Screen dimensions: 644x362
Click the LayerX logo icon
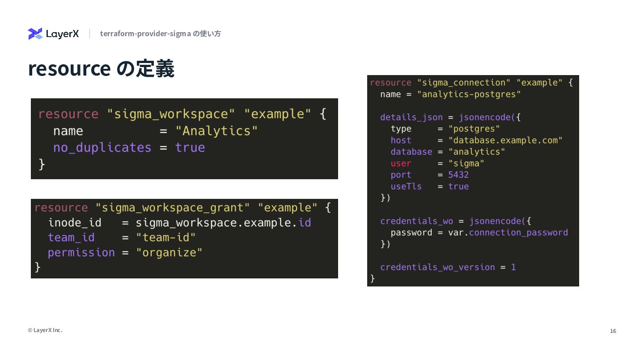click(35, 34)
